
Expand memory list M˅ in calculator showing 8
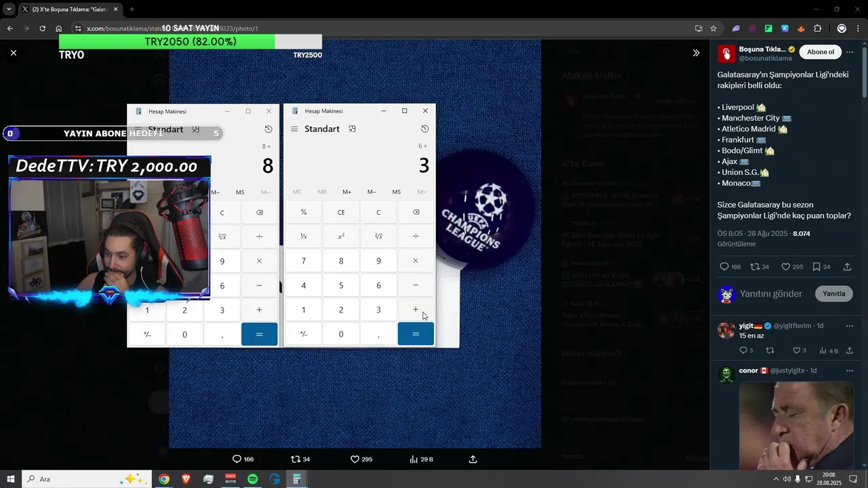[265, 192]
